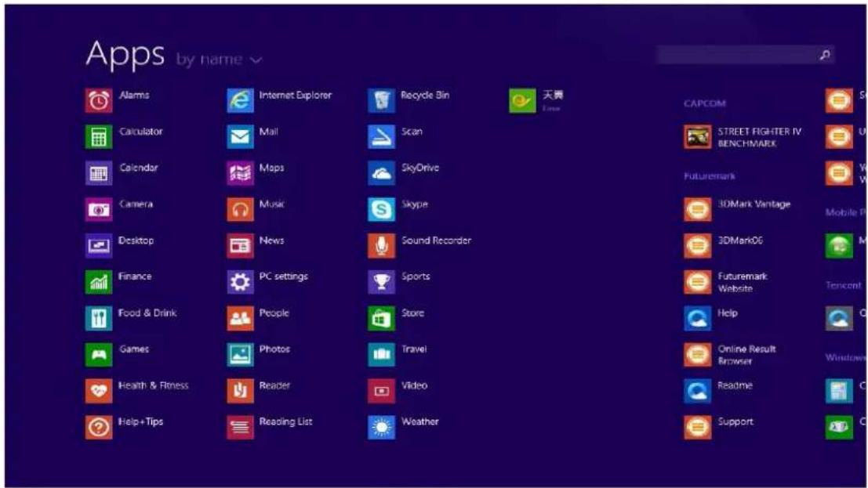This screenshot has height=488, width=868.
Task: Click the apps search box
Action: 745,55
